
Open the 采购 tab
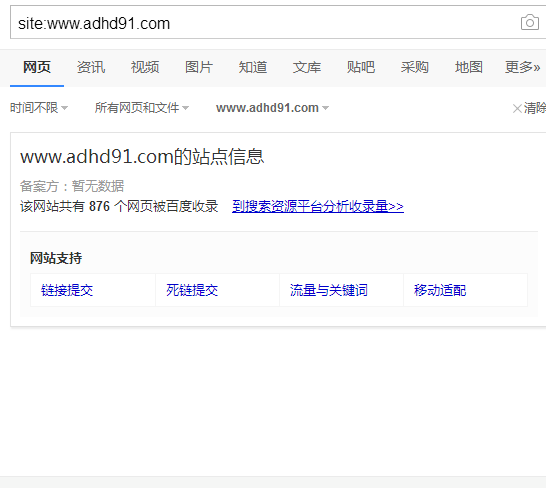pos(415,67)
